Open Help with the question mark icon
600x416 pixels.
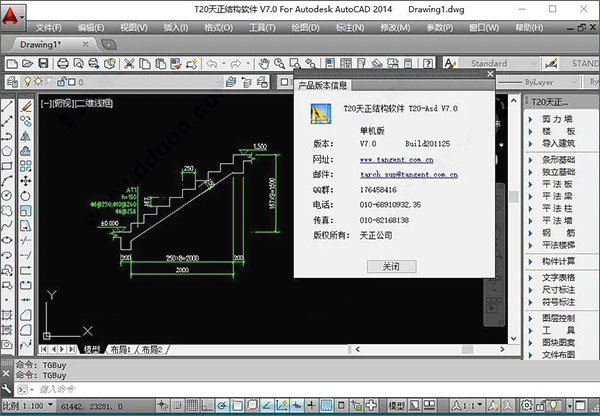428,64
